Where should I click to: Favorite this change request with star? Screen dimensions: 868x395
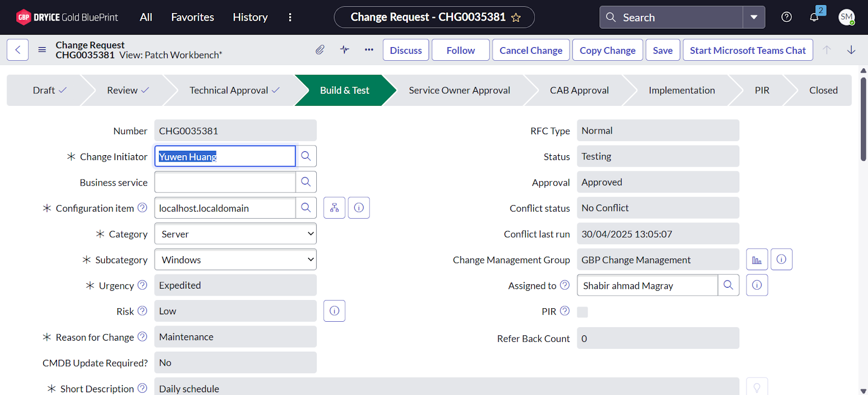[516, 17]
